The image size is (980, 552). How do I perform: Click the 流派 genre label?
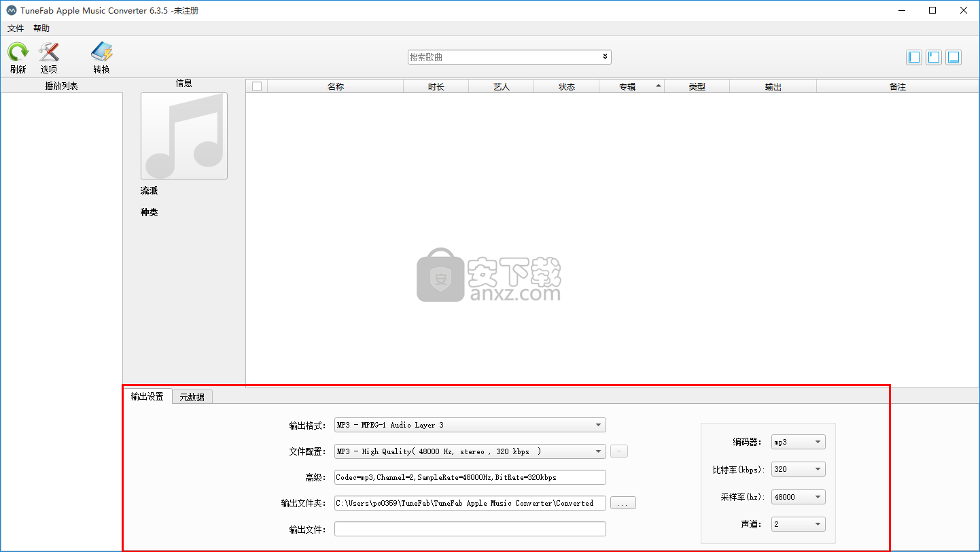149,191
